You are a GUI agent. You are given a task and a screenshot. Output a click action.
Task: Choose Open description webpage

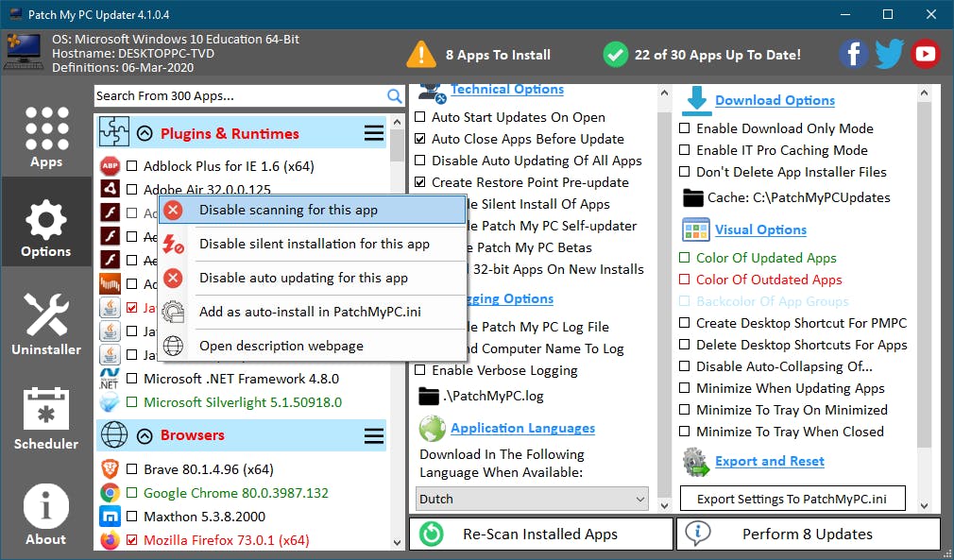tap(312, 346)
